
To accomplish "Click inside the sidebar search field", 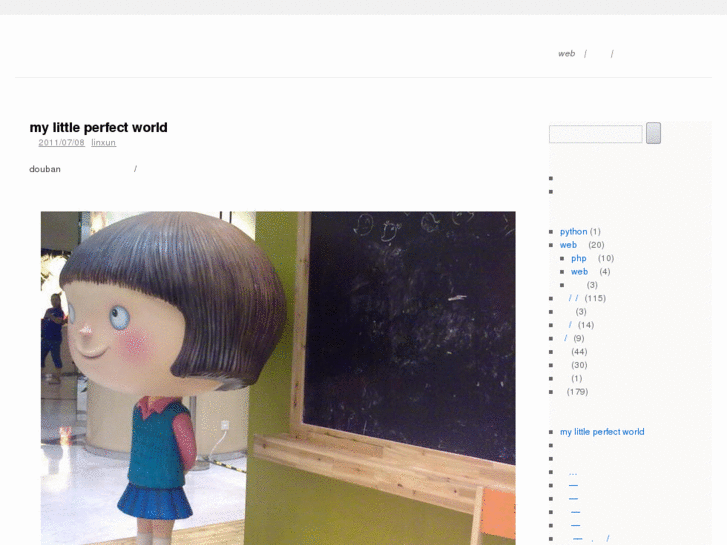I will click(x=595, y=134).
